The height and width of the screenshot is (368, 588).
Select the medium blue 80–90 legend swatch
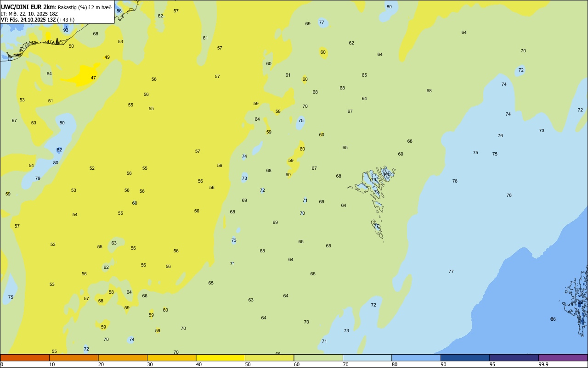(416, 357)
